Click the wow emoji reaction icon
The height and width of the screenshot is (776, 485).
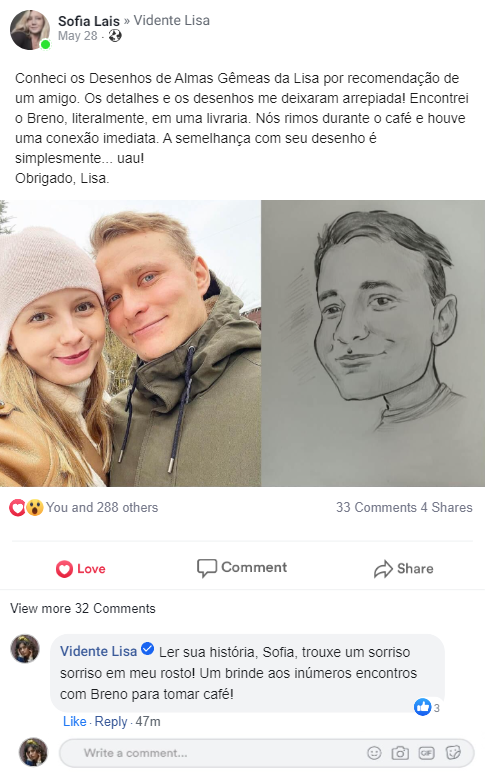point(35,507)
